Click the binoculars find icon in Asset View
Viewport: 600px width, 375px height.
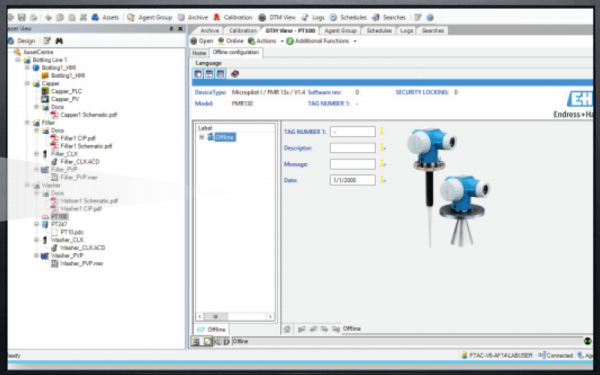[59, 41]
